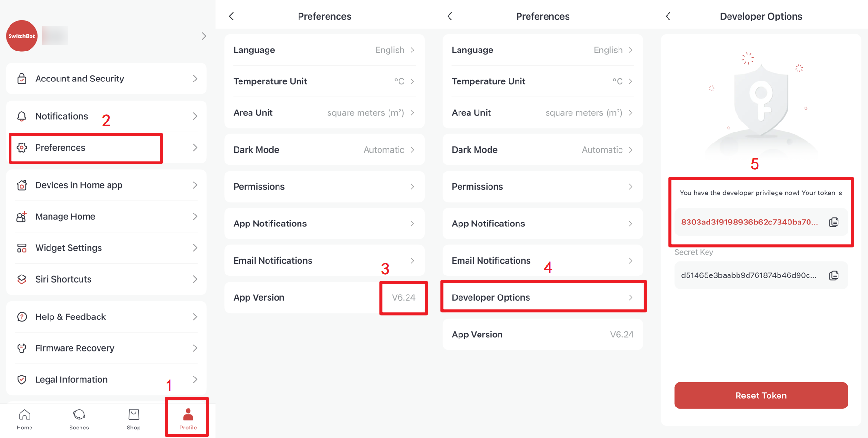Image resolution: width=868 pixels, height=438 pixels.
Task: Open Firmware Recovery option
Action: pyautogui.click(x=106, y=348)
